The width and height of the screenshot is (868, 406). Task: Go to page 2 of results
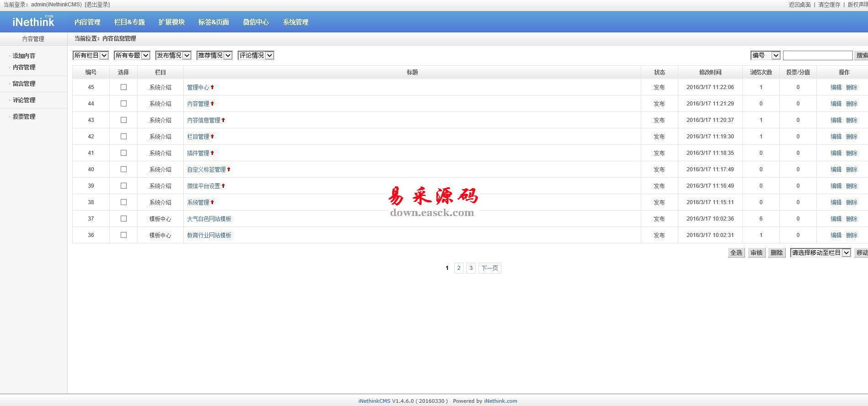click(x=458, y=268)
